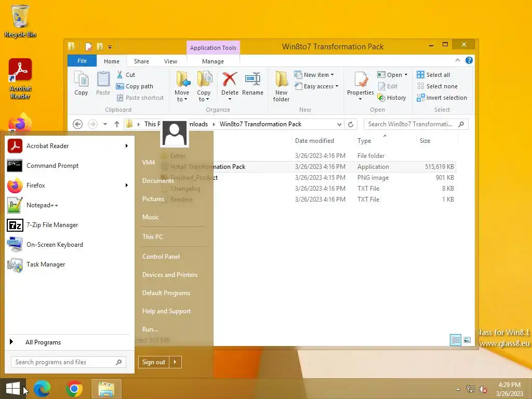This screenshot has height=399, width=532.
Task: Switch to the View tab
Action: tap(170, 61)
